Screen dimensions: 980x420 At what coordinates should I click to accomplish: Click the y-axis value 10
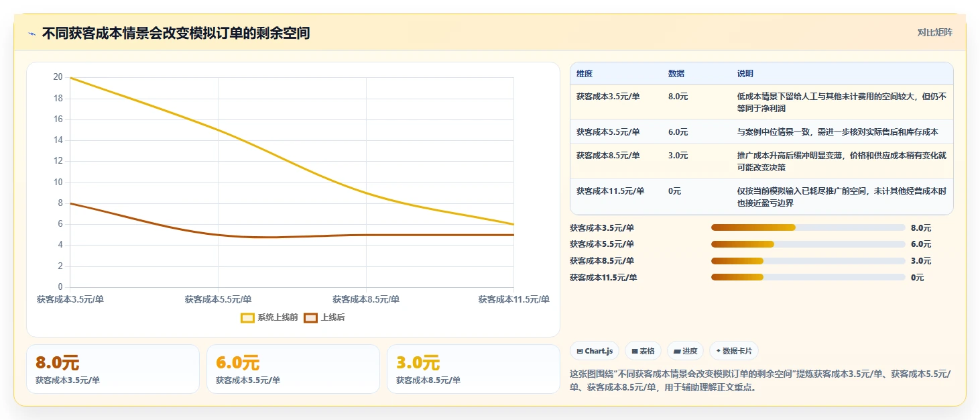pos(58,182)
